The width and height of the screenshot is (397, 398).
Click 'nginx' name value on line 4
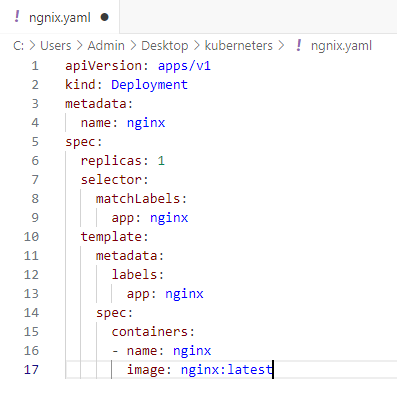146,123
